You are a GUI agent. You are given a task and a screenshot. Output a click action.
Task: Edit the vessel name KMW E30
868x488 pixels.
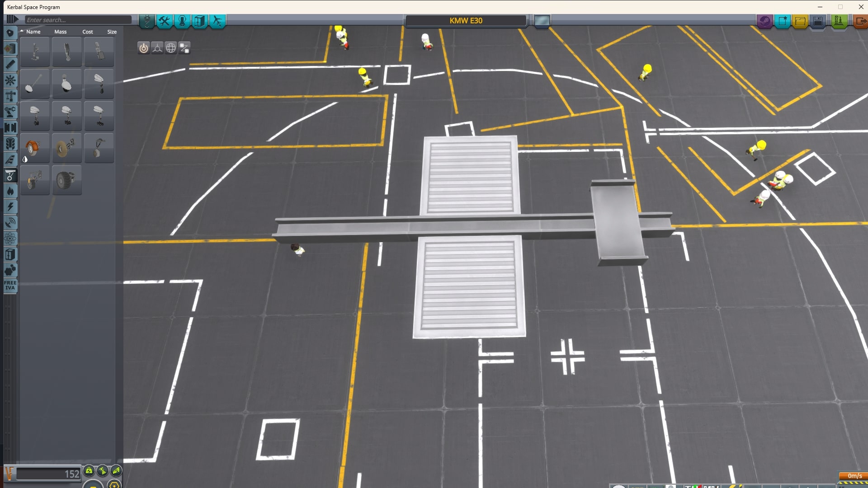(x=466, y=21)
